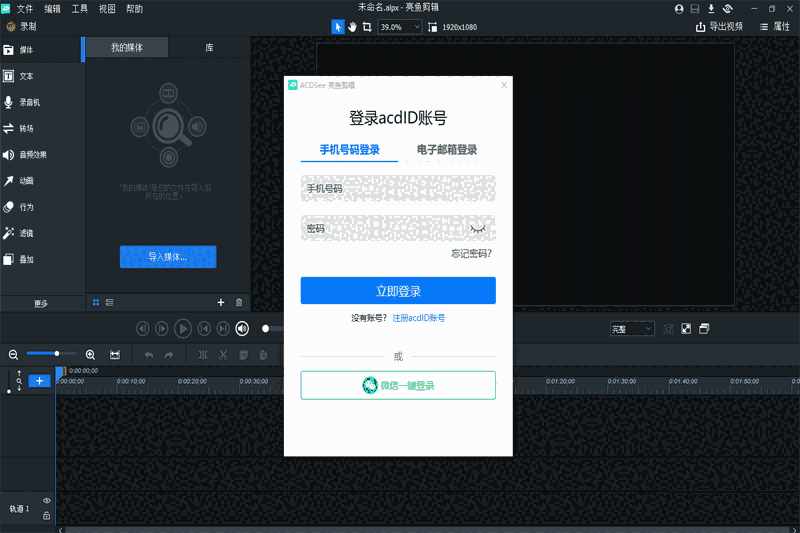Open the 文本 sidebar panel

pos(42,76)
